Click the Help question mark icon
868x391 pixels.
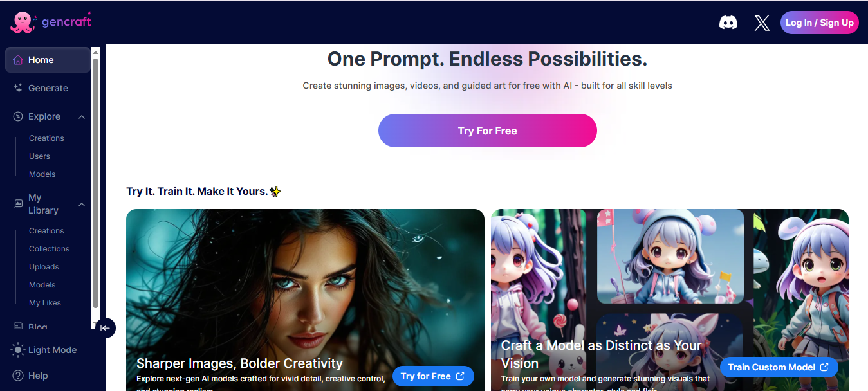18,376
